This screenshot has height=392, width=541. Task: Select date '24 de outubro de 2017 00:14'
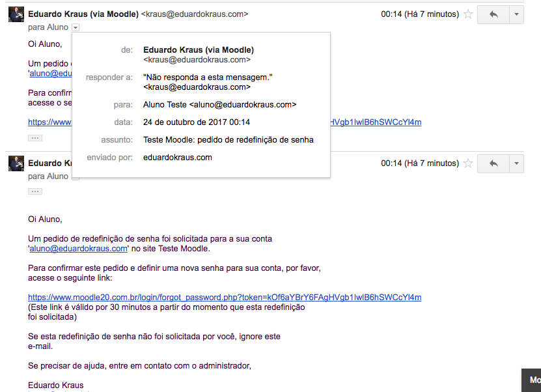197,122
